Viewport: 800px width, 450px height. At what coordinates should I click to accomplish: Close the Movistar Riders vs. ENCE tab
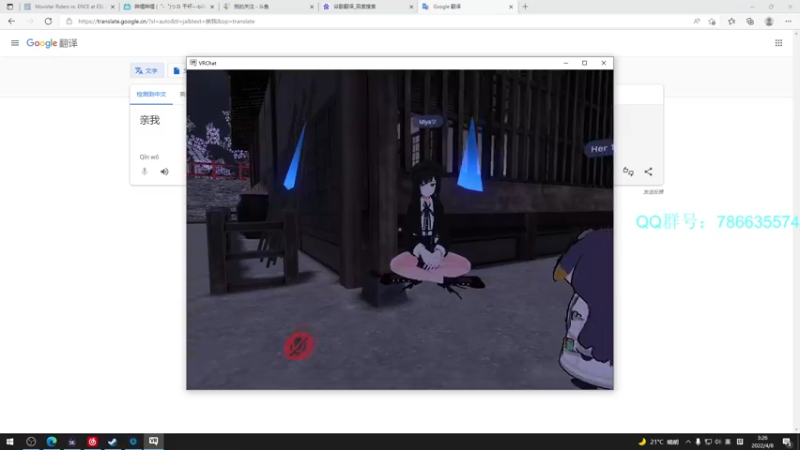[113, 7]
